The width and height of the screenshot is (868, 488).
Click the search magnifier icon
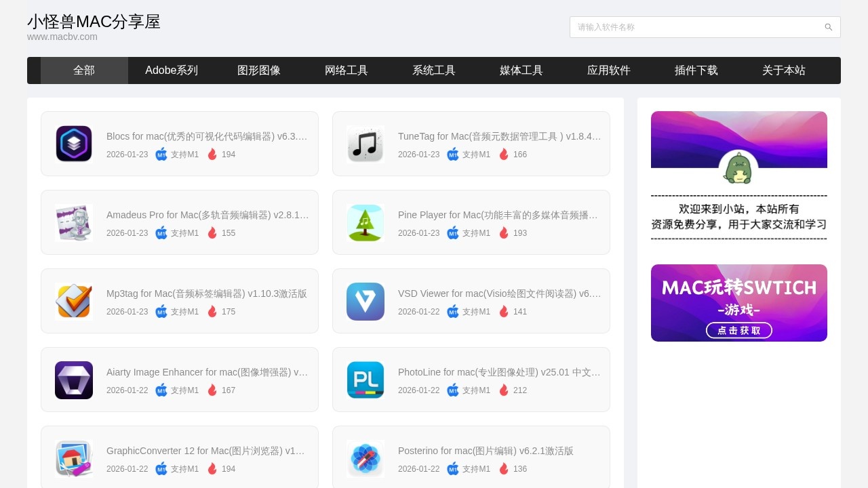828,27
